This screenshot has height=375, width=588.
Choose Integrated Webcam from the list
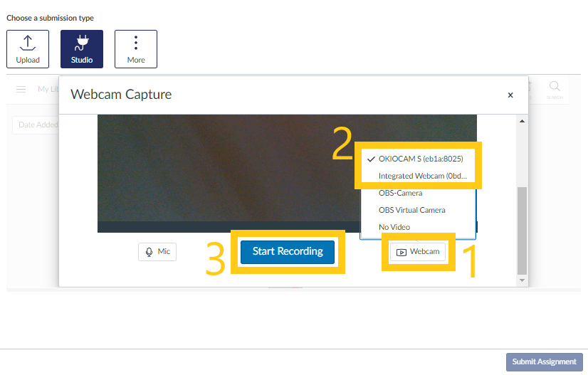coord(422,176)
